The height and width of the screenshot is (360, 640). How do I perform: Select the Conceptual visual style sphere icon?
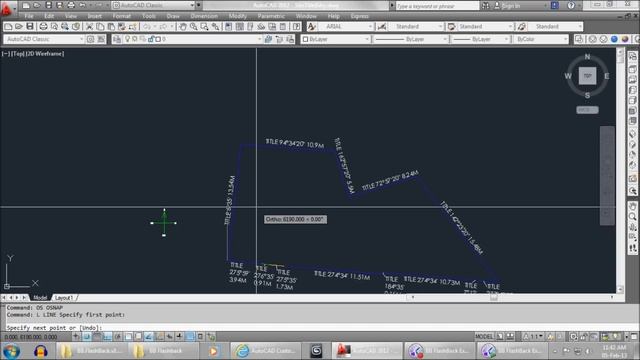tap(625, 39)
